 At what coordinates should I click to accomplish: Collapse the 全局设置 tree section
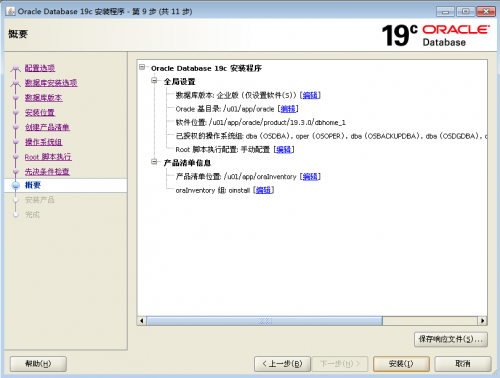pyautogui.click(x=154, y=80)
